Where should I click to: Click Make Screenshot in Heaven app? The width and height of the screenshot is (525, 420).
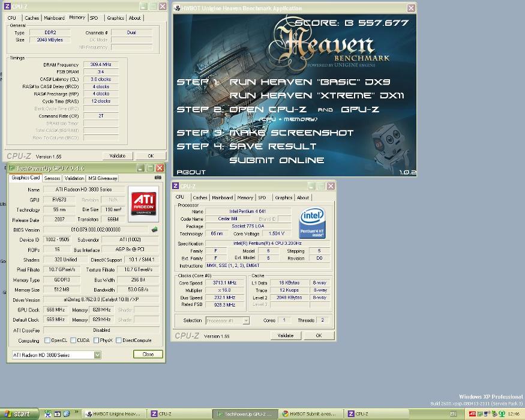(291, 133)
